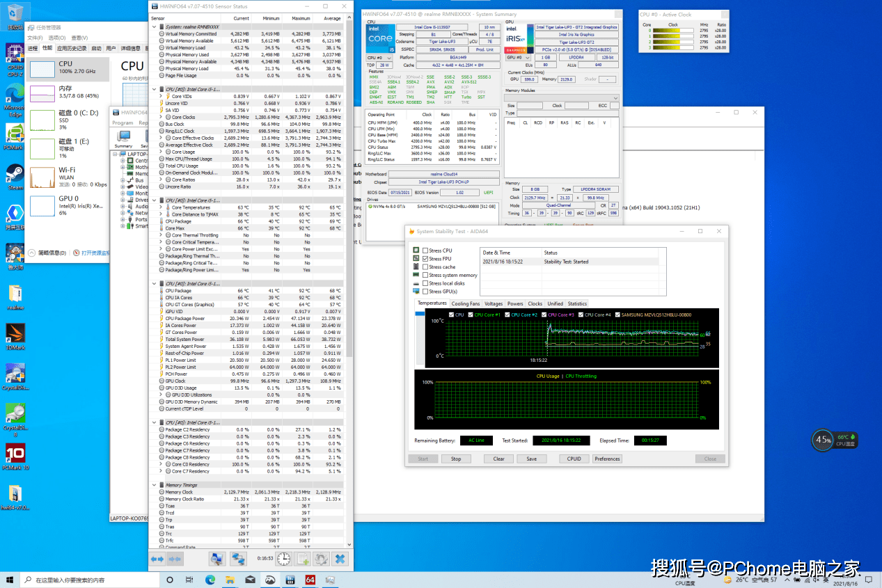
Task: Toggle CPU Core #3 graph checkbox
Action: click(x=545, y=315)
